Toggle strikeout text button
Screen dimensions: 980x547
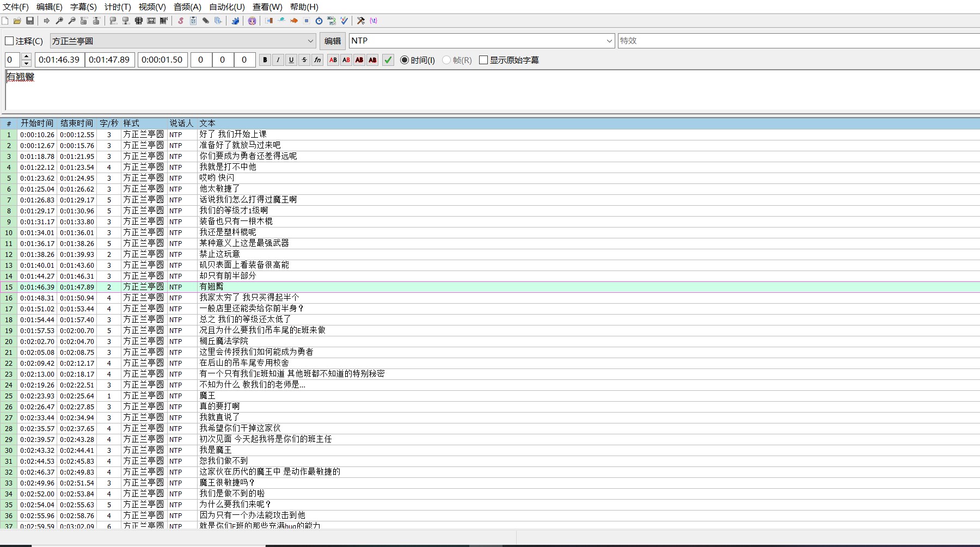(304, 60)
